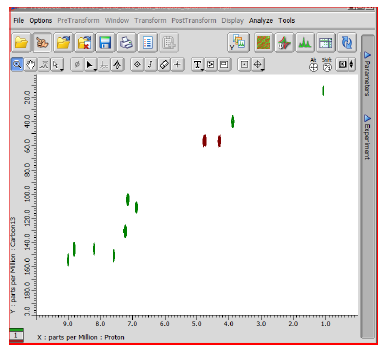Select the magnifier zoom tool
Image resolution: width=388 pixels, height=360 pixels.
(x=17, y=64)
